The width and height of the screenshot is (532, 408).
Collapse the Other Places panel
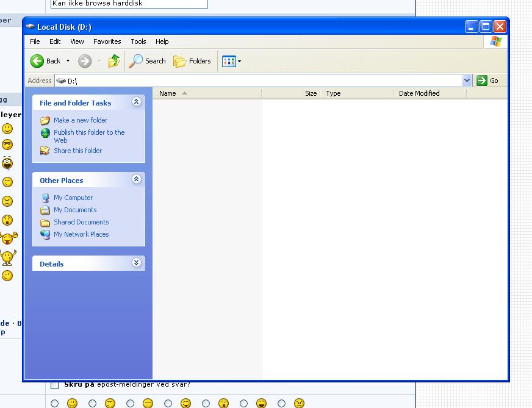click(137, 179)
